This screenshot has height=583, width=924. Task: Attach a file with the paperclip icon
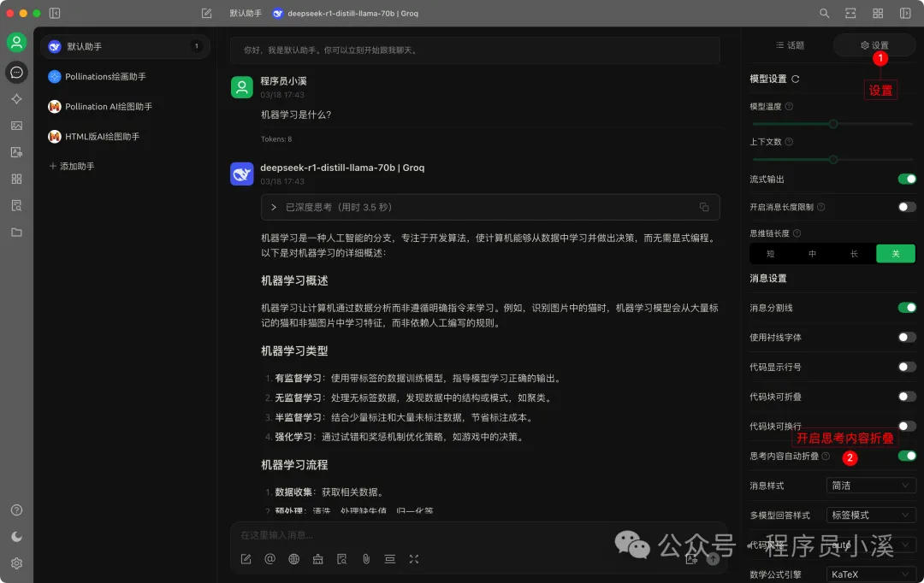(366, 559)
